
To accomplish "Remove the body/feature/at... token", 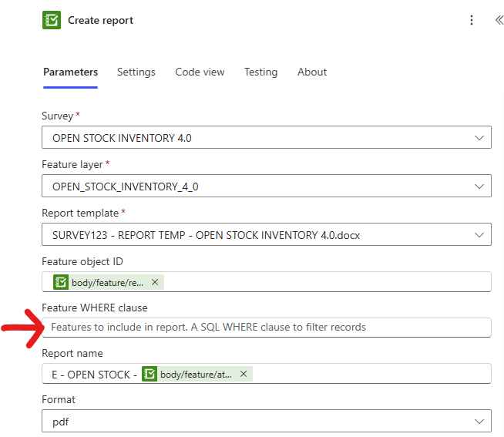I will tap(244, 374).
